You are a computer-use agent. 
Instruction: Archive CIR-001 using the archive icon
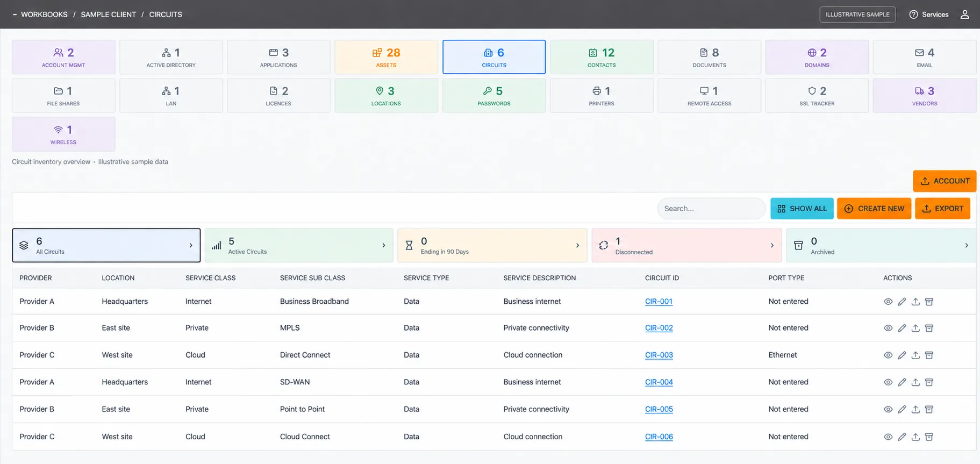pyautogui.click(x=929, y=302)
